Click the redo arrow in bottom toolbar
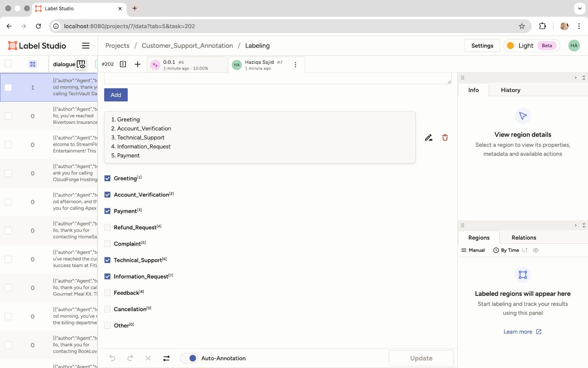This screenshot has height=368, width=588. click(x=130, y=358)
